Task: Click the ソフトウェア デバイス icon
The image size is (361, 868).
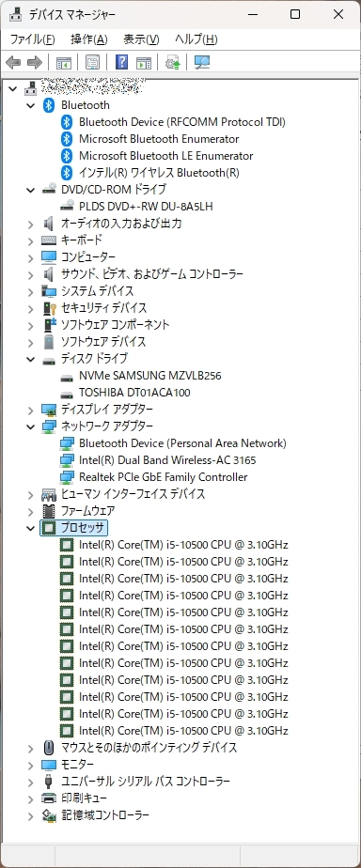Action: click(x=49, y=342)
